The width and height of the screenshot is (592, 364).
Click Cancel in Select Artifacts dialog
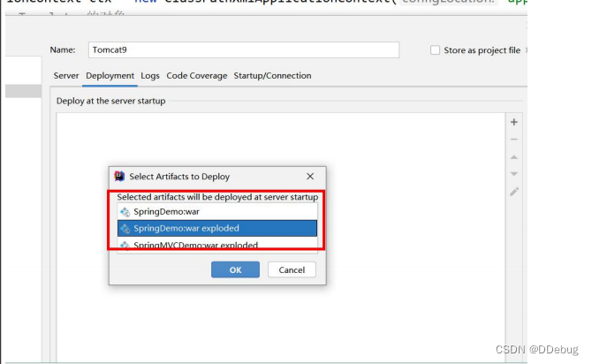(x=292, y=269)
